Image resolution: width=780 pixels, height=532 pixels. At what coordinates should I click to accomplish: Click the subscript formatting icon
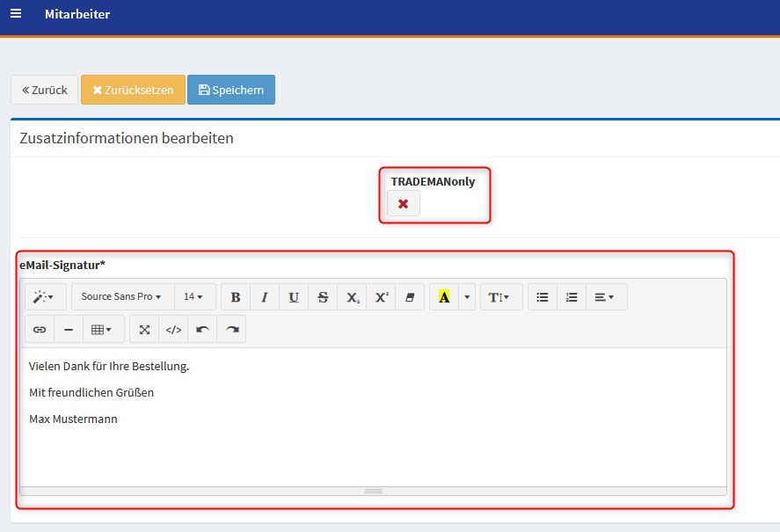(x=352, y=297)
